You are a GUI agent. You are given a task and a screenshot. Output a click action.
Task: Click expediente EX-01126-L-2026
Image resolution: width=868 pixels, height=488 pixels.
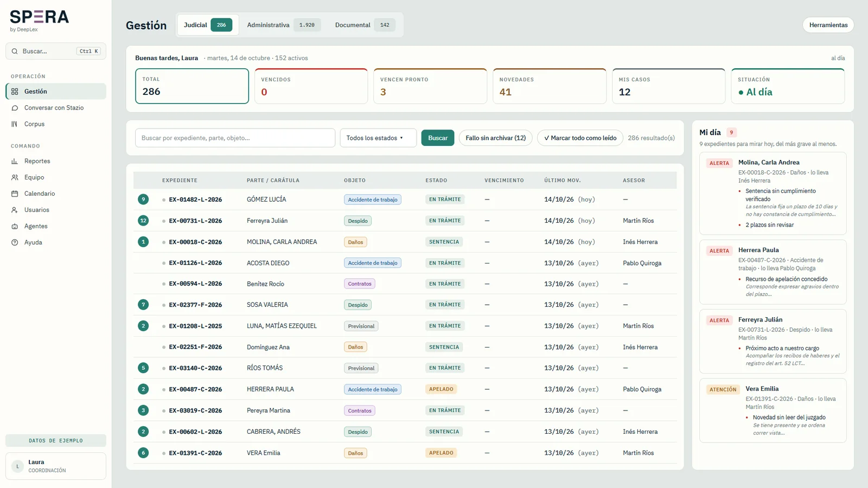pos(195,263)
